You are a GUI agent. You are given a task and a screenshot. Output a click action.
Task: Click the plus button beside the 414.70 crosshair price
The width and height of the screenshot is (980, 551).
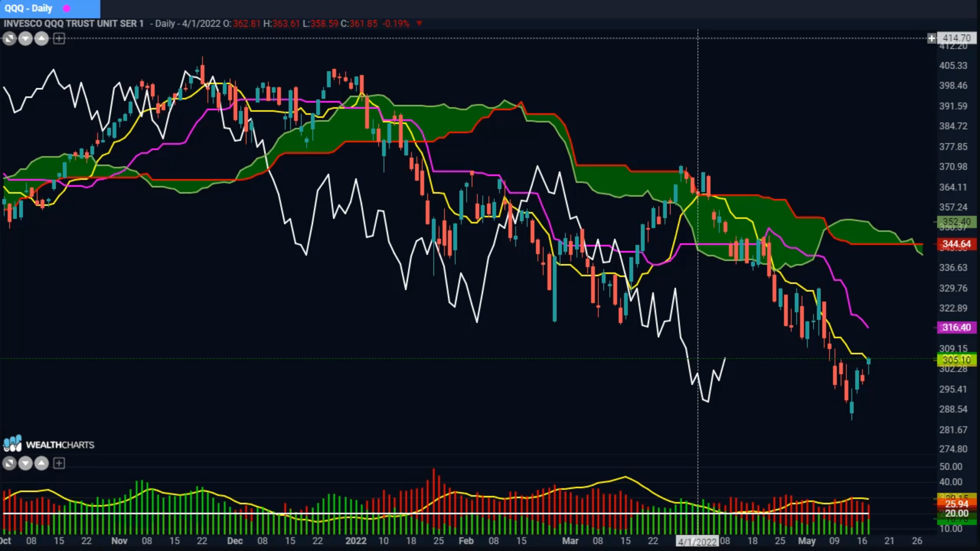[x=932, y=38]
